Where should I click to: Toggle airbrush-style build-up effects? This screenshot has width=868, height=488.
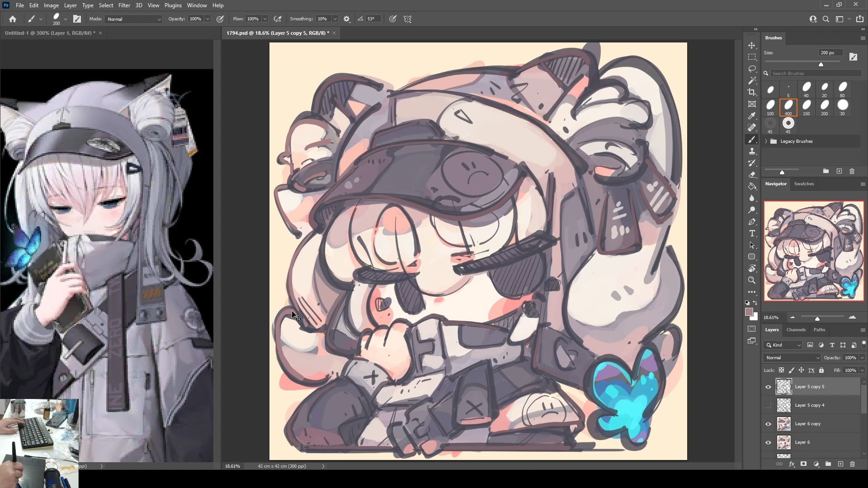click(278, 19)
